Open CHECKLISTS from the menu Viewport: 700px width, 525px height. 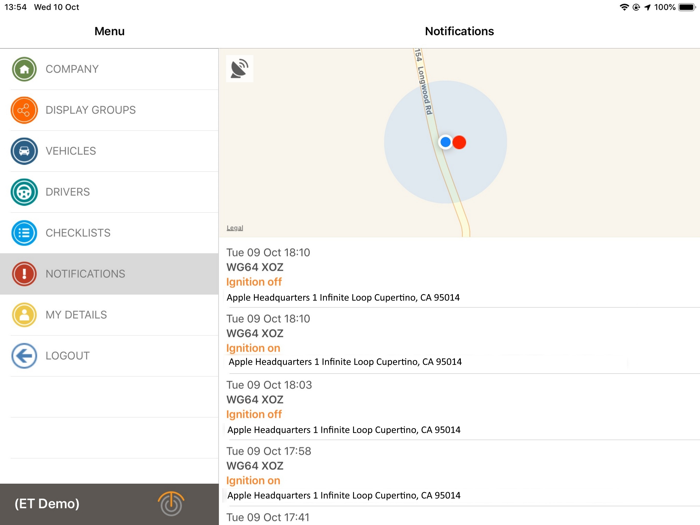coord(109,233)
